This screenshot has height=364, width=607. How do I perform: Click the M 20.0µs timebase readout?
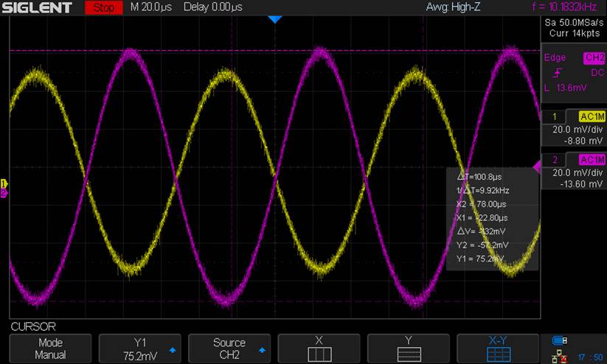pos(154,8)
